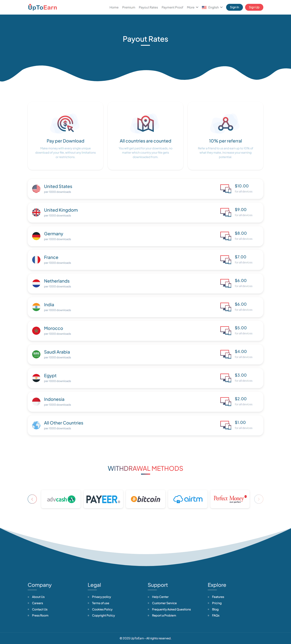Click the map pin countries icon
This screenshot has height=644, width=291.
[145, 124]
